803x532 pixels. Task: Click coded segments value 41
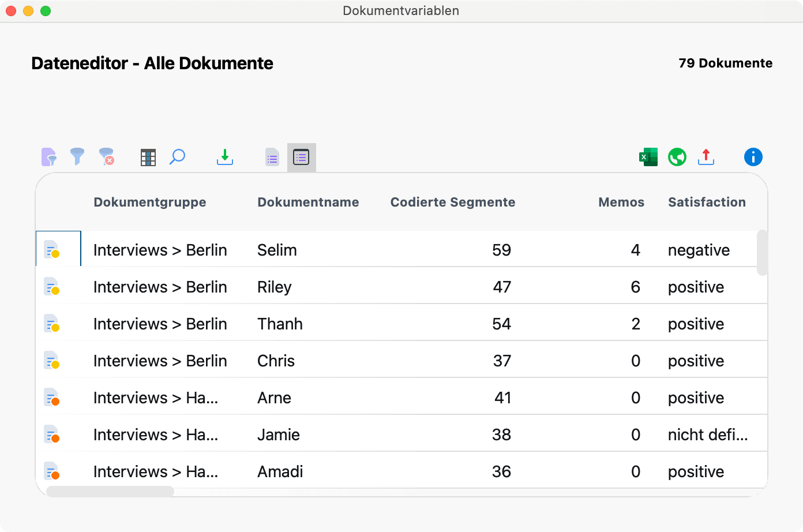coord(502,398)
